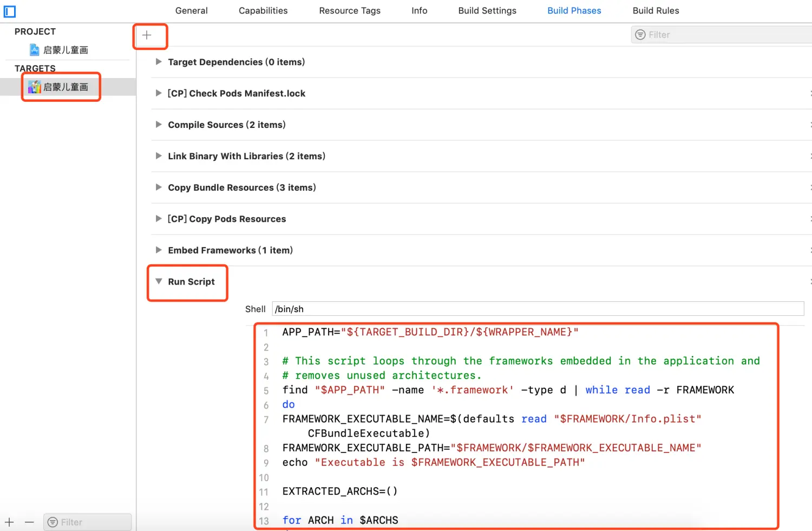Open the Build Rules tab

(x=656, y=11)
